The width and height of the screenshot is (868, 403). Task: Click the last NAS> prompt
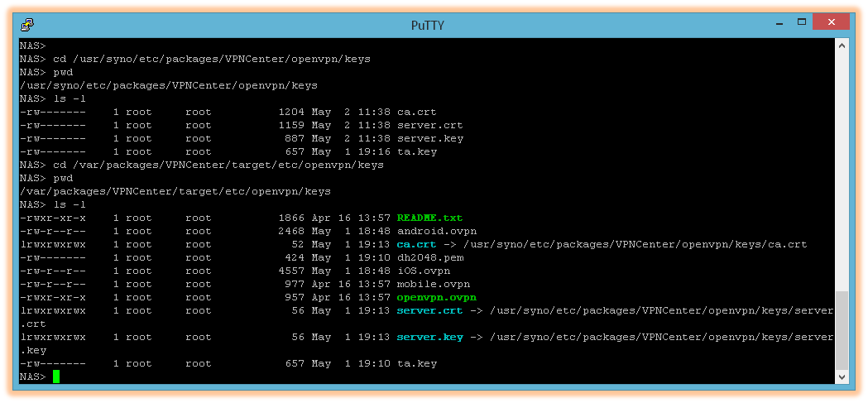coord(32,377)
